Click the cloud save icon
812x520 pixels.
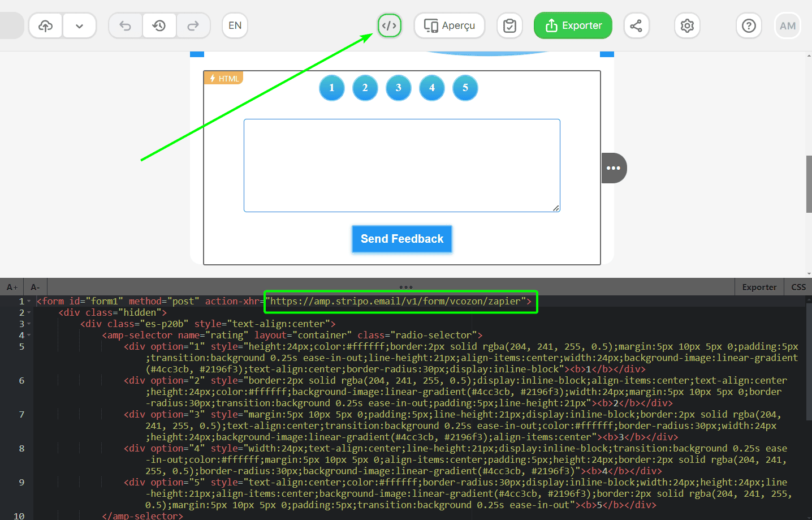coord(46,25)
